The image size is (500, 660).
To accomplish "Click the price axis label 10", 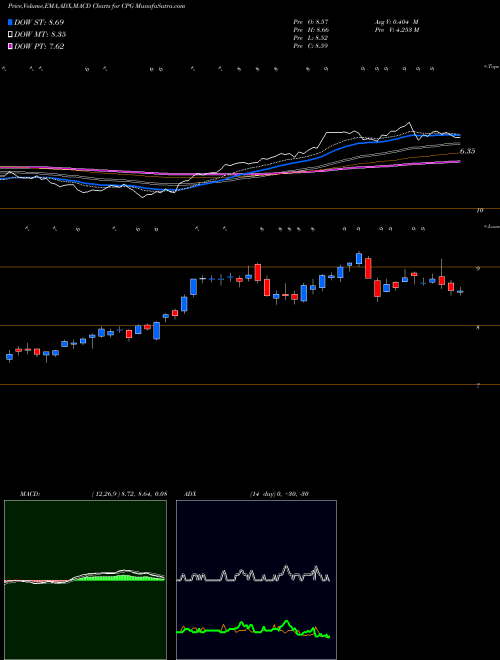I will click(x=480, y=210).
